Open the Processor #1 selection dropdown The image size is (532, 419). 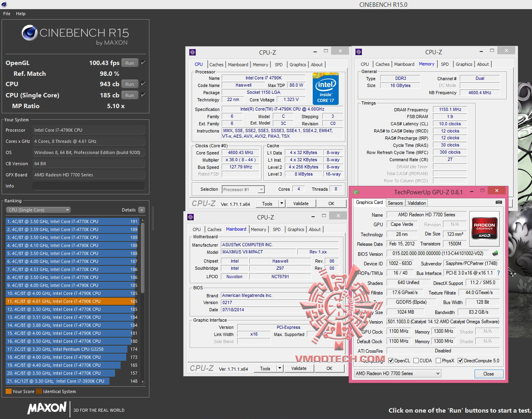pyautogui.click(x=243, y=190)
